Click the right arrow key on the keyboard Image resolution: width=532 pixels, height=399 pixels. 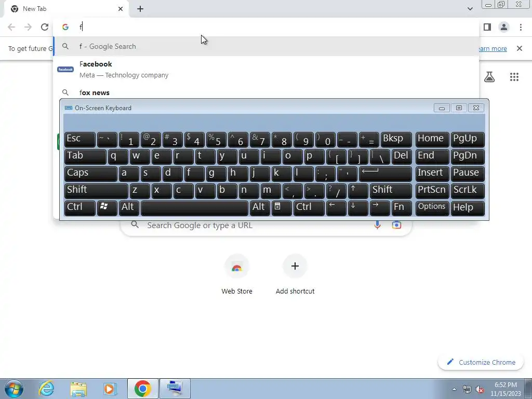coord(380,208)
